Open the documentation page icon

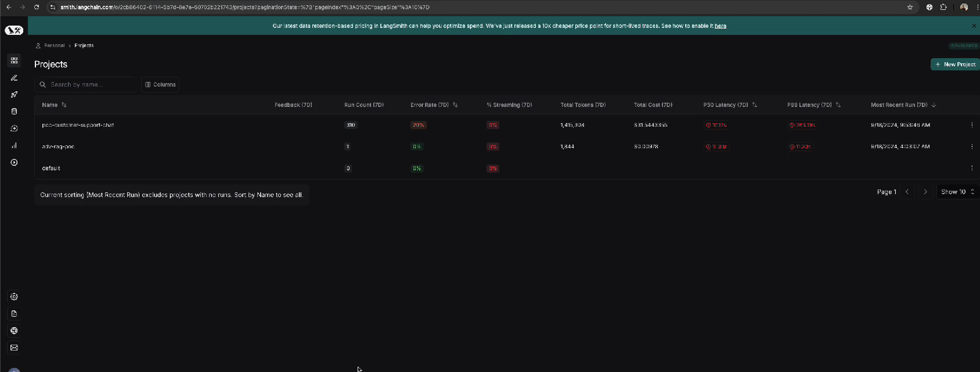pyautogui.click(x=14, y=313)
